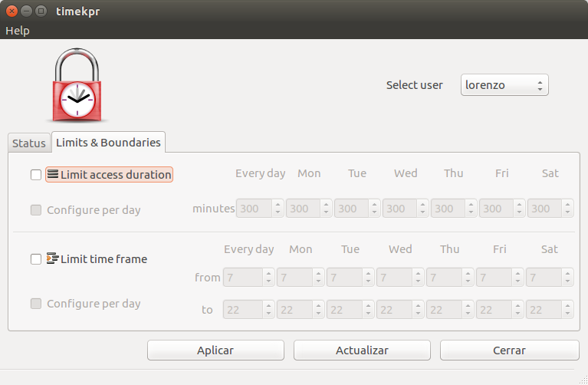Increase Thu 'to' hour with up arrow
This screenshot has height=385, width=588.
click(x=468, y=306)
